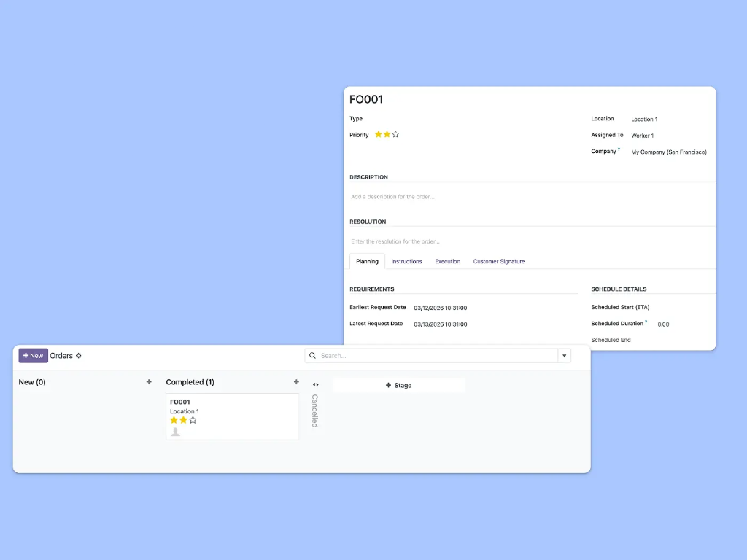Open the Orders settings gear menu
The height and width of the screenshot is (560, 747).
point(78,355)
